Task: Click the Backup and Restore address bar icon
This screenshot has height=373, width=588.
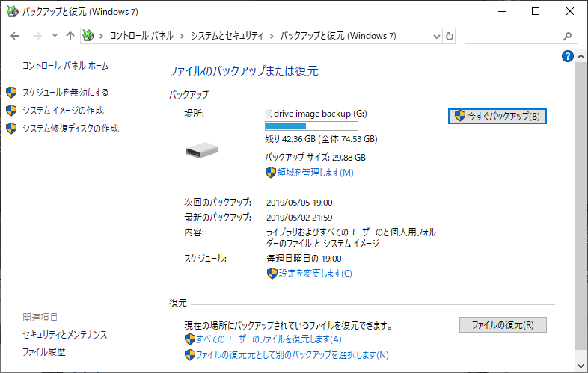Action: point(88,36)
